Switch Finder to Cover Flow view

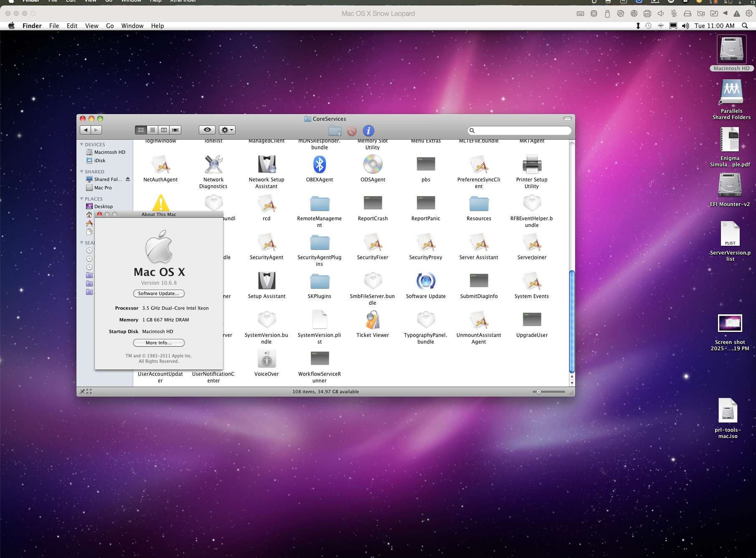tap(175, 130)
